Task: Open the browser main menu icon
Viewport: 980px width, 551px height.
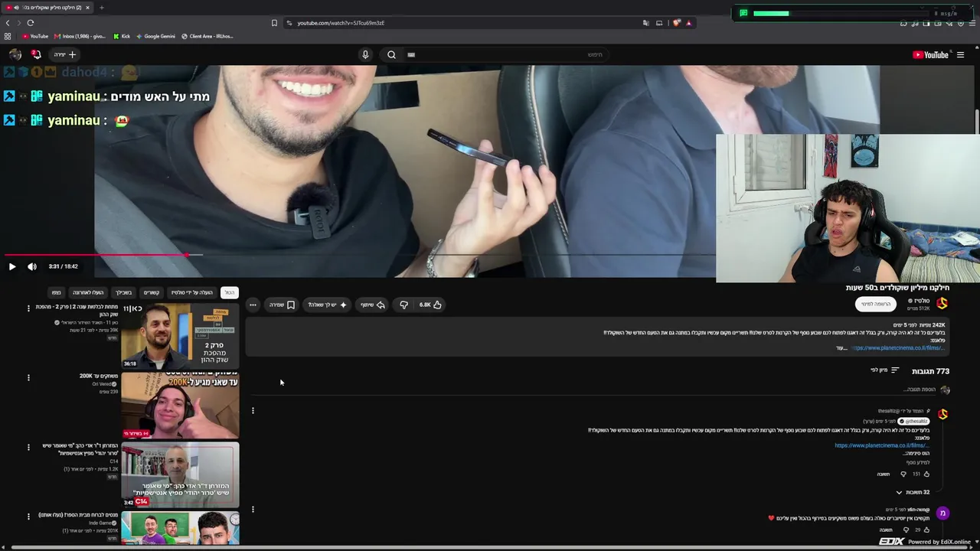Action: [x=973, y=23]
